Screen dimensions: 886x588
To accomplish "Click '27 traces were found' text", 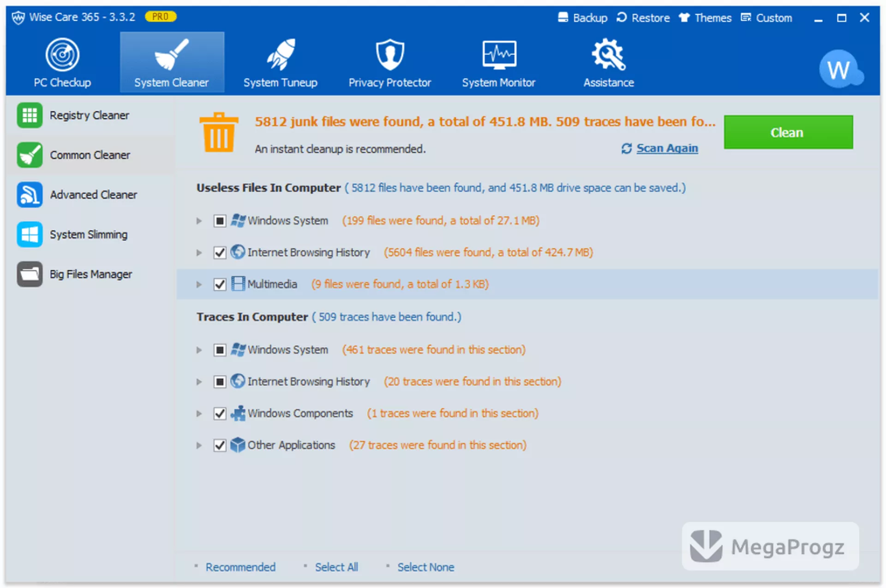I will pyautogui.click(x=437, y=445).
